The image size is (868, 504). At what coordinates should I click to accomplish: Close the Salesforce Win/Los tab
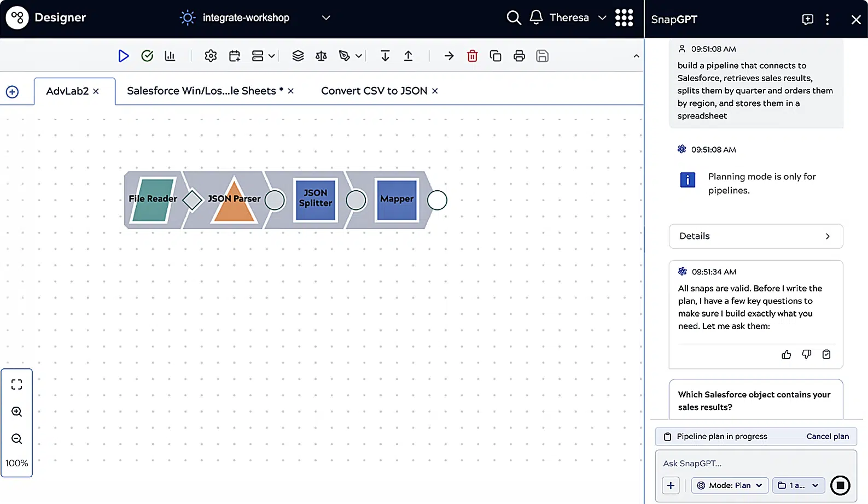point(291,91)
